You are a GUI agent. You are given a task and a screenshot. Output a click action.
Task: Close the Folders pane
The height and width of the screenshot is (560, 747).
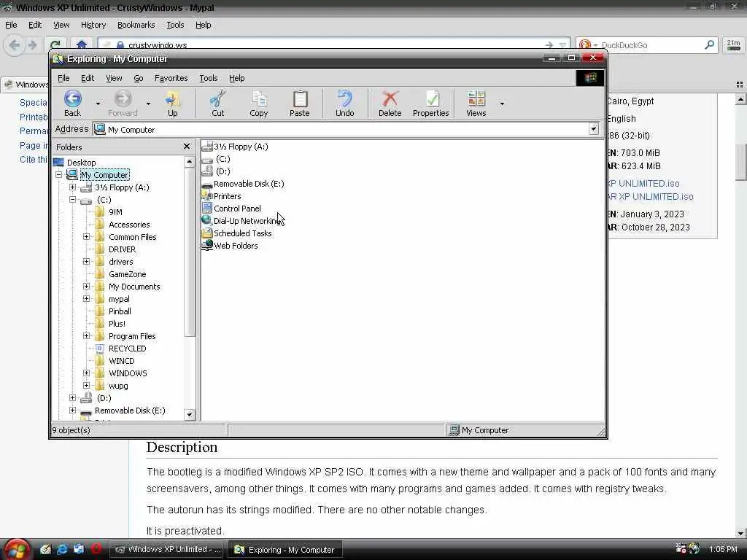187,147
